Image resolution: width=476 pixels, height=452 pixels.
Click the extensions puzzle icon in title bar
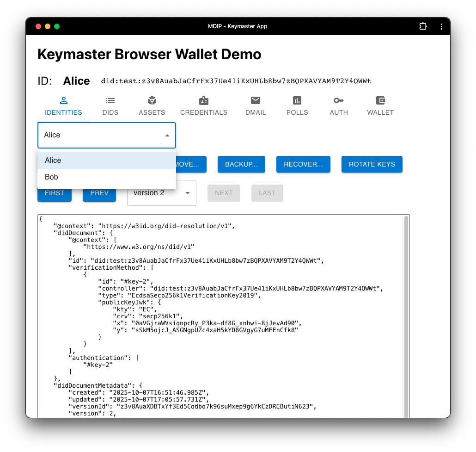(423, 26)
